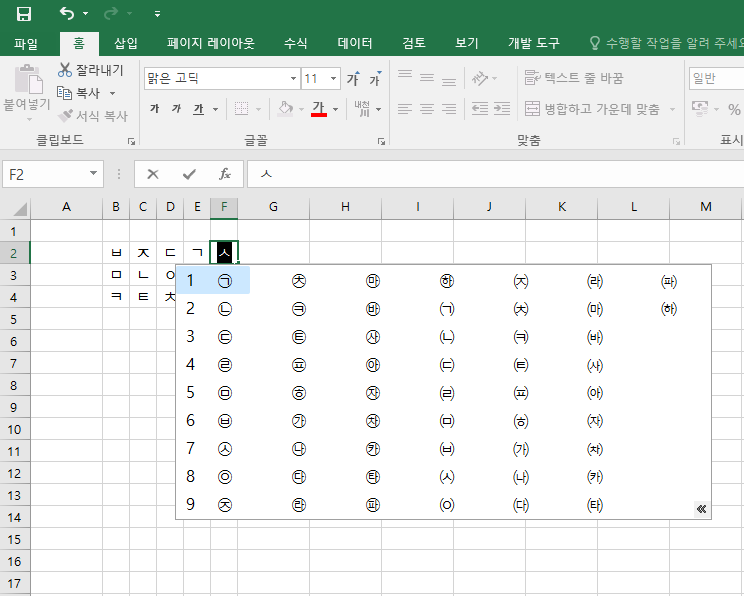Open the 개발 도구 tab
Viewport: 744px width, 596px height.
point(534,44)
